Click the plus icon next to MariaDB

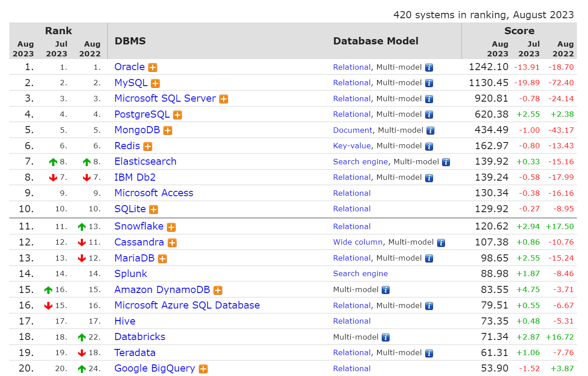(162, 259)
